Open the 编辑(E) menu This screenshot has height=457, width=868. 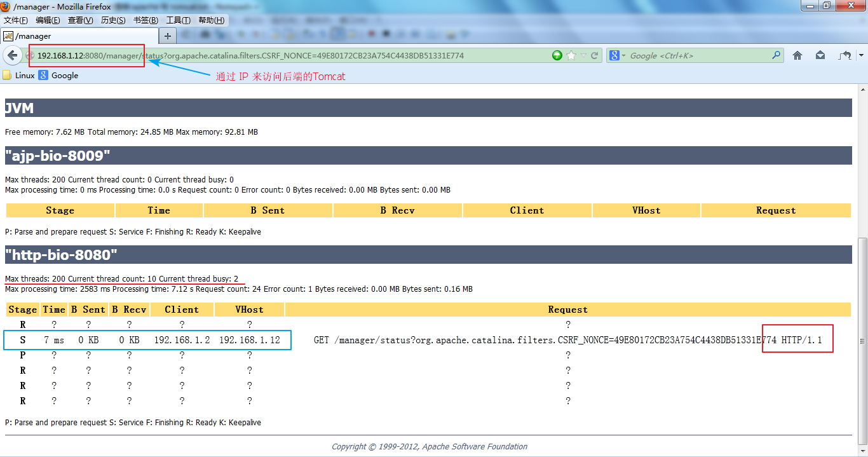click(48, 20)
